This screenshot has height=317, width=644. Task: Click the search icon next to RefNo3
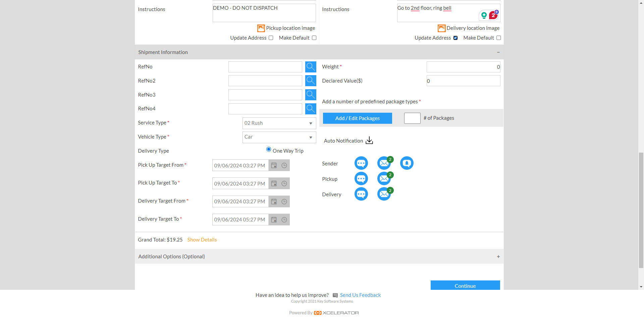(311, 95)
